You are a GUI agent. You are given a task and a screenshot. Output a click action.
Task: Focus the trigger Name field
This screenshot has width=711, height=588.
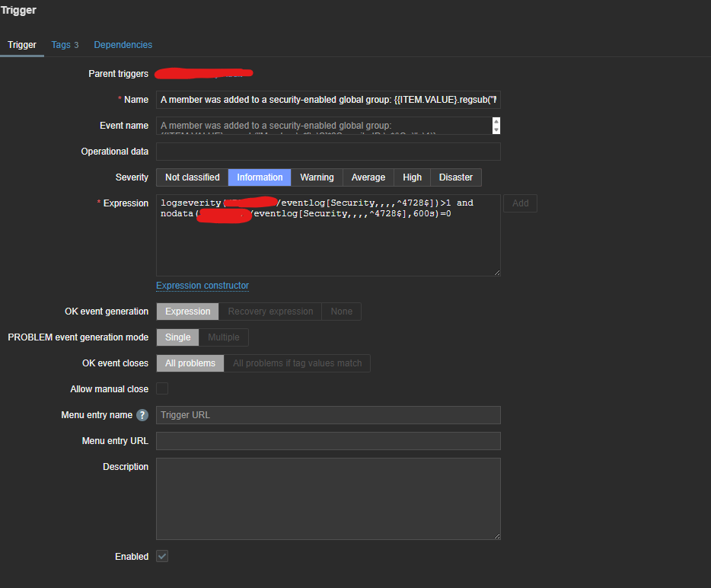click(x=328, y=100)
